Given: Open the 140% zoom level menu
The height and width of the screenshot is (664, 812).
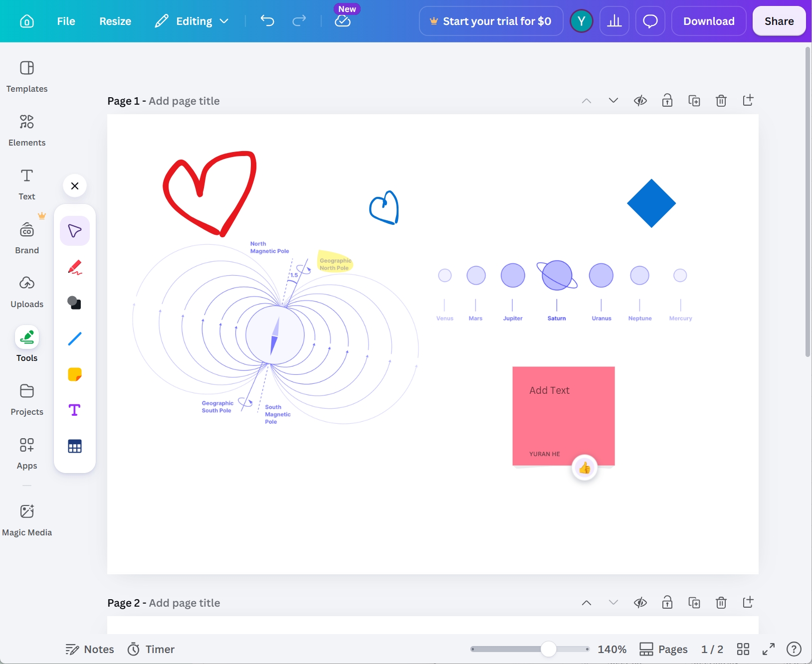Looking at the screenshot, I should point(612,649).
